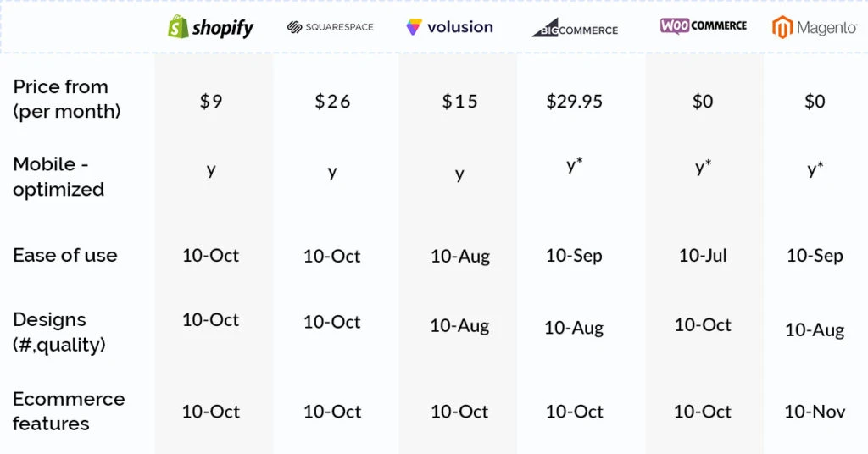Select Magento's 10-Nov ecommerce features value
This screenshot has height=454, width=868.
[815, 412]
